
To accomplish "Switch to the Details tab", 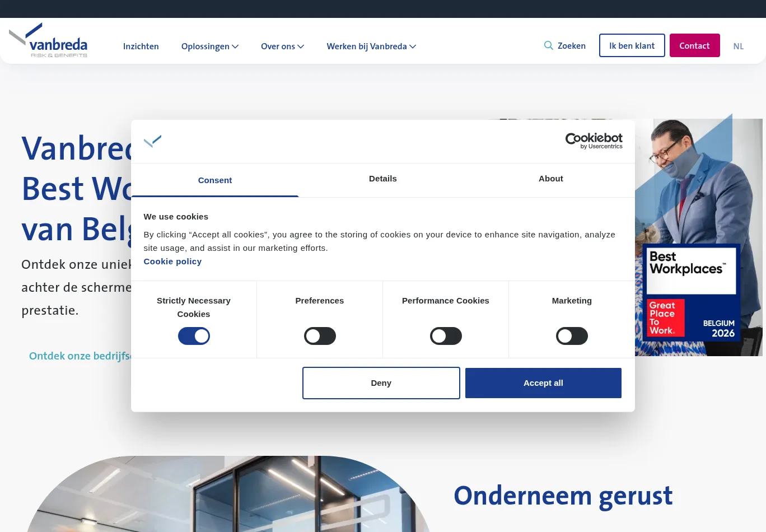I will pyautogui.click(x=383, y=179).
